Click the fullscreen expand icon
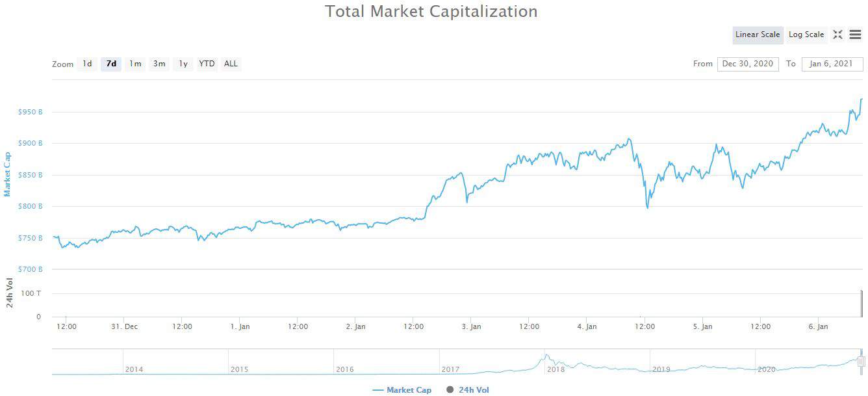The image size is (868, 396). (837, 34)
